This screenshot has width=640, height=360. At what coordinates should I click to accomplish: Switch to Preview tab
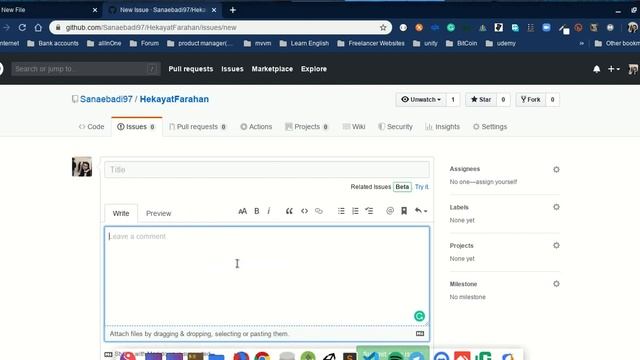[158, 213]
